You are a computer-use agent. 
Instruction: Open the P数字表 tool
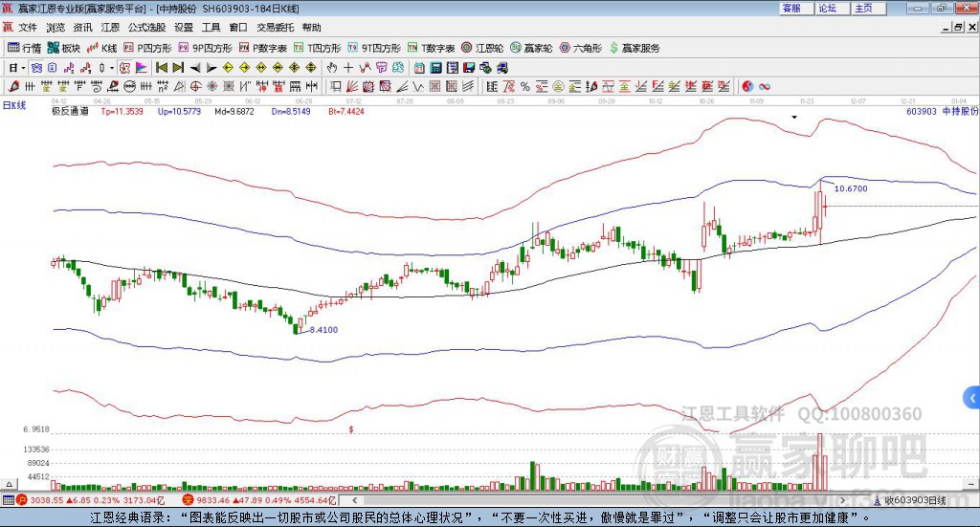262,48
